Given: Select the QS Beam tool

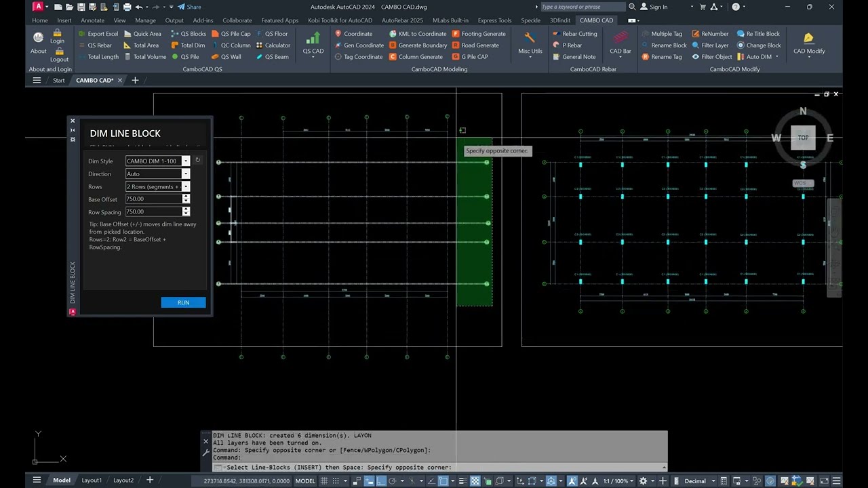Looking at the screenshot, I should (272, 57).
